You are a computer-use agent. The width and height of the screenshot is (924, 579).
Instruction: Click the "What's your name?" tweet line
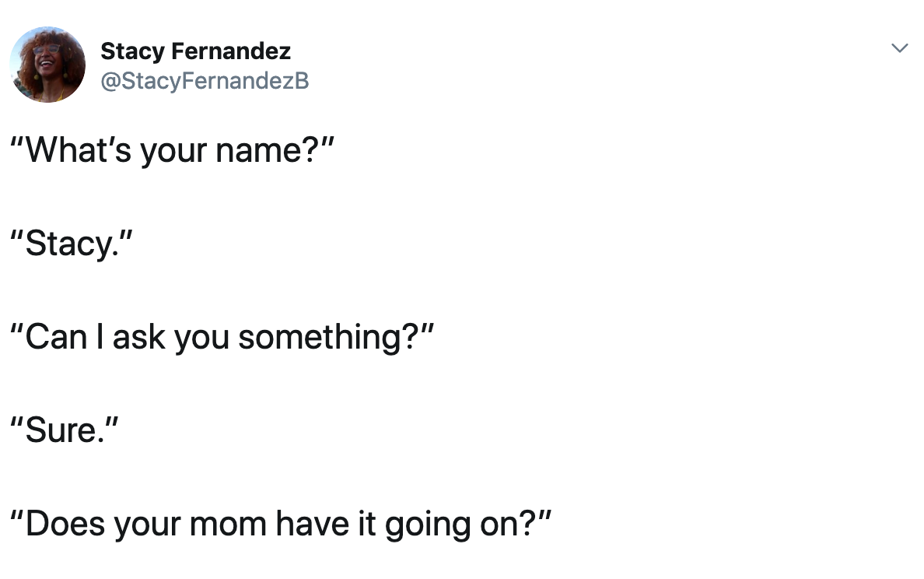tap(172, 150)
